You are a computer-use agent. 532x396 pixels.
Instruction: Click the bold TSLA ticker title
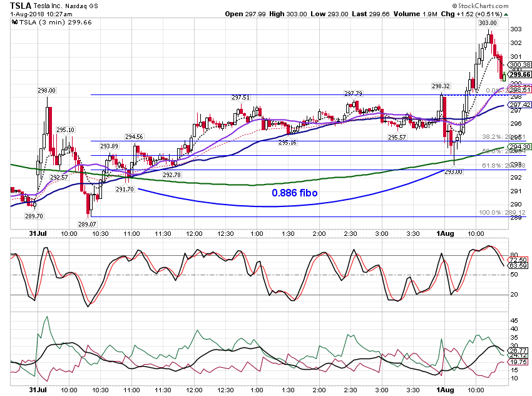coord(21,6)
